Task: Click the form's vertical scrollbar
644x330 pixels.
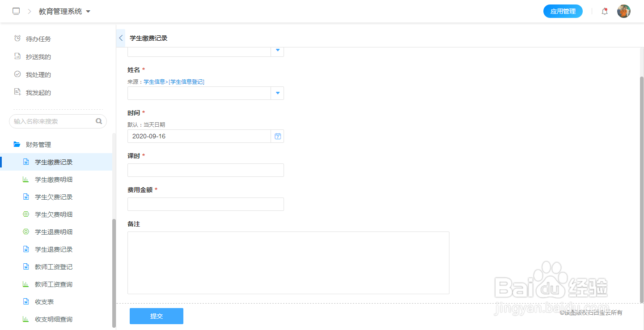Action: 641,188
